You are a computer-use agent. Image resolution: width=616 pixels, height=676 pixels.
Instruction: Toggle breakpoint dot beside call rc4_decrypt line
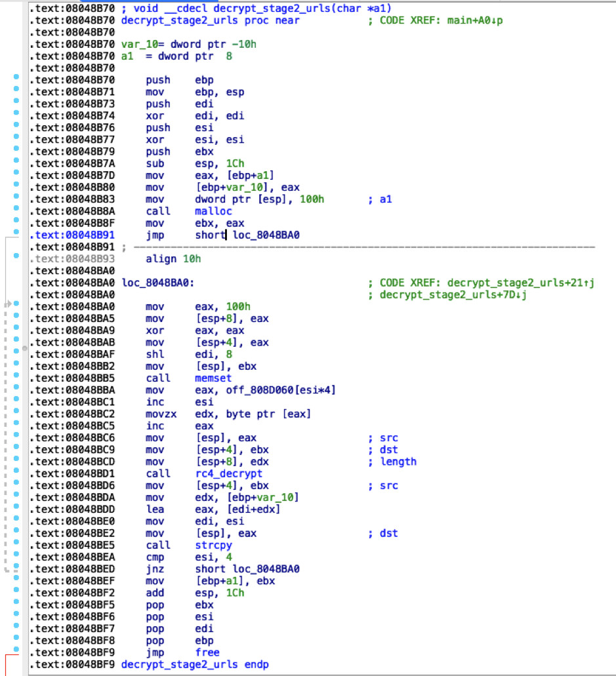[16, 470]
